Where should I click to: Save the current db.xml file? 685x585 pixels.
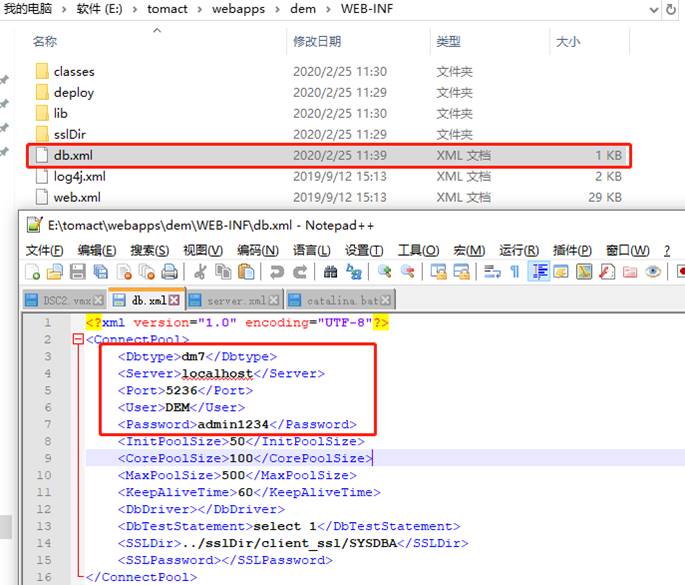pyautogui.click(x=78, y=272)
